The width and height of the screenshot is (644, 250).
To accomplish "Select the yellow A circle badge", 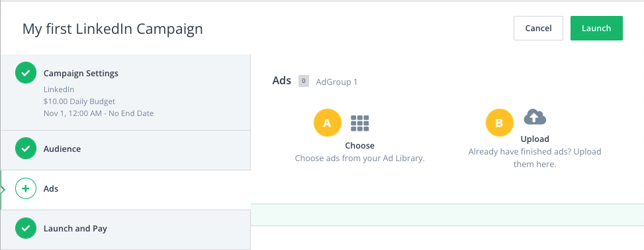I will pos(328,123).
